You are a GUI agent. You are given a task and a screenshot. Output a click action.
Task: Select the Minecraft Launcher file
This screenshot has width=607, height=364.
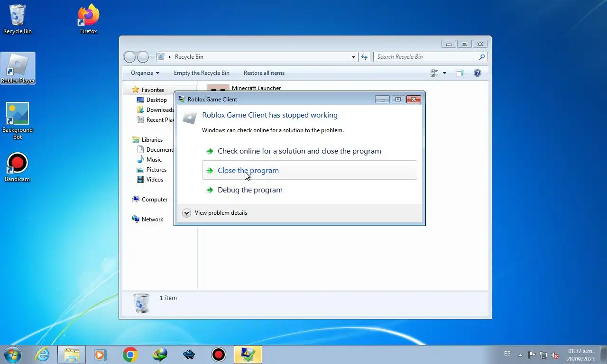(x=256, y=88)
